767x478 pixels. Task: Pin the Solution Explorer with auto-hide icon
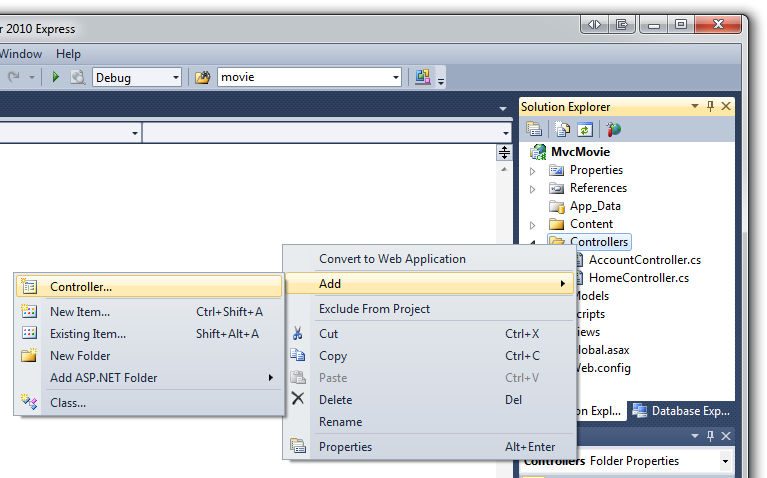(711, 106)
